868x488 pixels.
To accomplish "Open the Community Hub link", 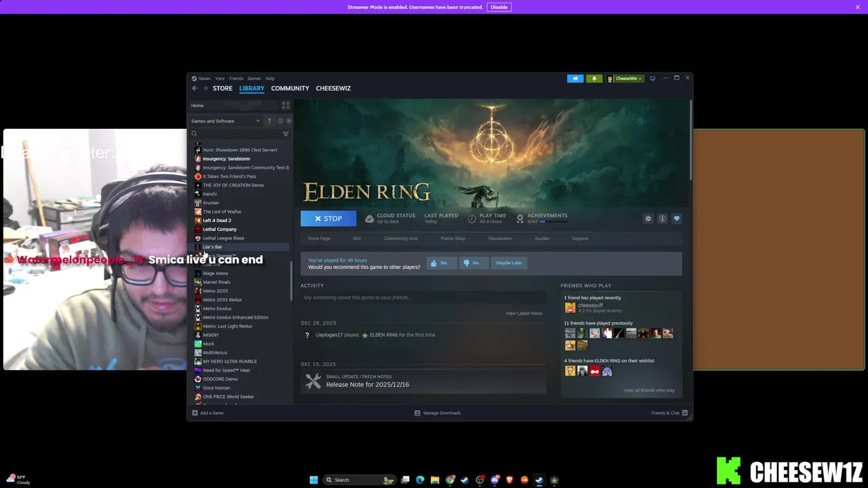I will (401, 239).
